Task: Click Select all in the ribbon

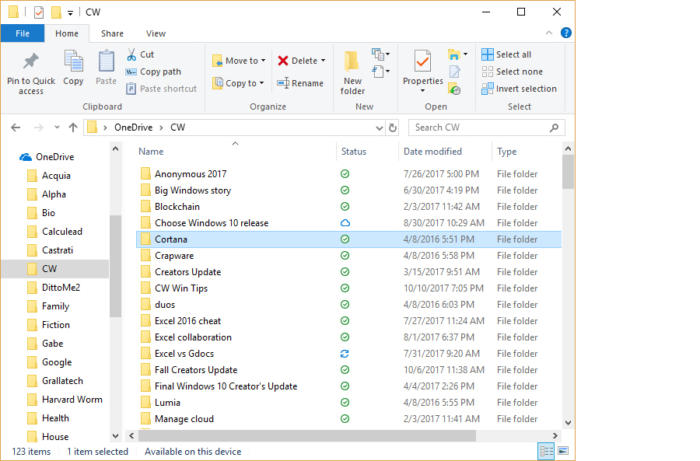Action: 506,54
